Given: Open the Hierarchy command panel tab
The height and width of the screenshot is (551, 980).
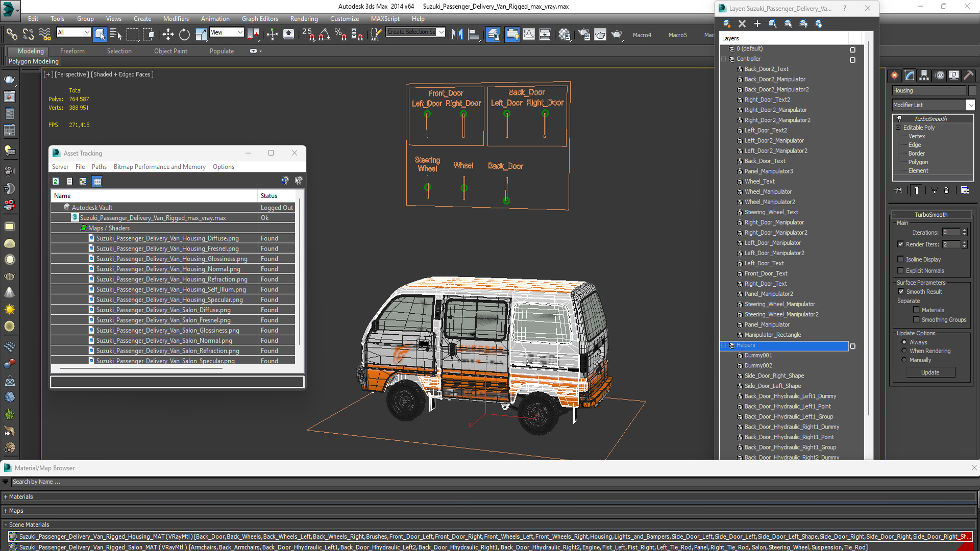Looking at the screenshot, I should pos(924,76).
